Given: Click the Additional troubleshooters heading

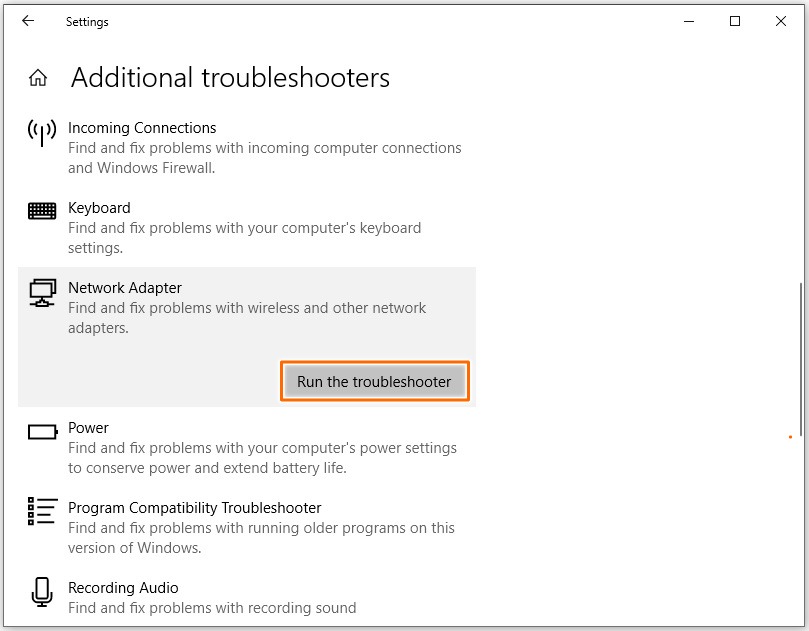Looking at the screenshot, I should point(228,77).
